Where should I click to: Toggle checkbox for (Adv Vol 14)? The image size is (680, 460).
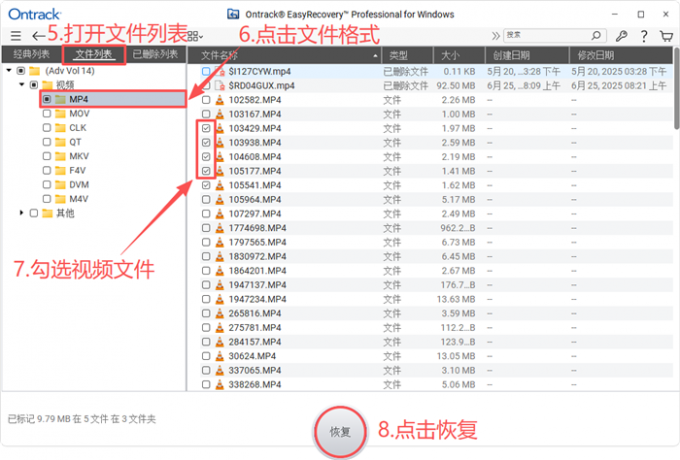click(x=21, y=71)
